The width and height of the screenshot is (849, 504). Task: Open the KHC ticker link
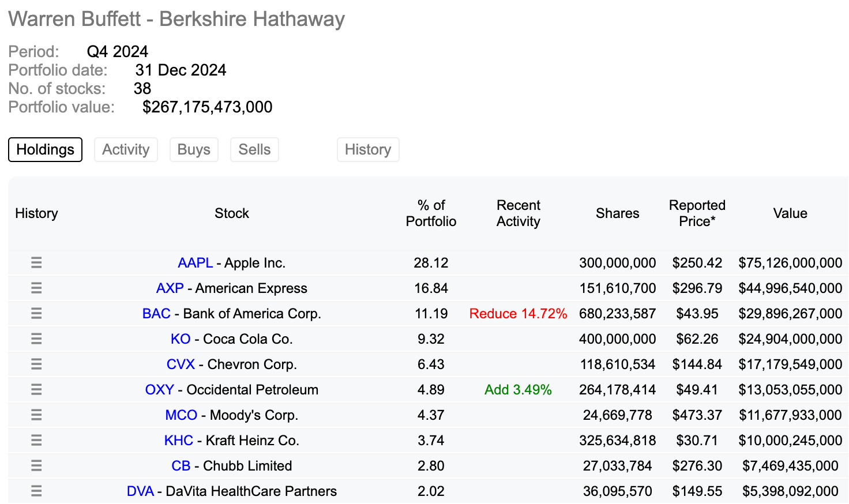(x=179, y=441)
